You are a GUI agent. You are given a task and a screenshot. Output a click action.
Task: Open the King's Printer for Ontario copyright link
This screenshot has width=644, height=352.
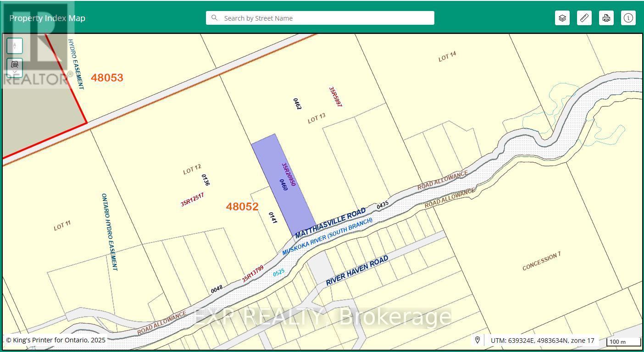[x=55, y=340]
